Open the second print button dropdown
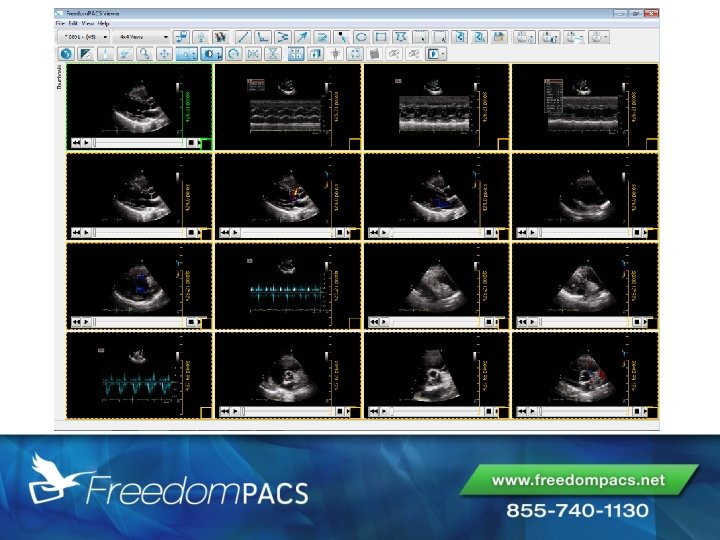Viewport: 720px width, 540px height. coord(557,37)
